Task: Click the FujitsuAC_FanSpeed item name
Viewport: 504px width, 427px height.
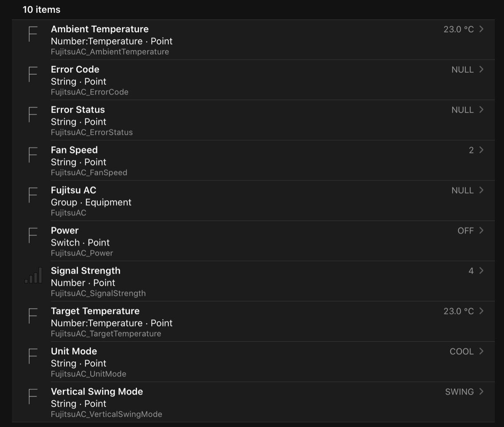Action: click(x=89, y=173)
